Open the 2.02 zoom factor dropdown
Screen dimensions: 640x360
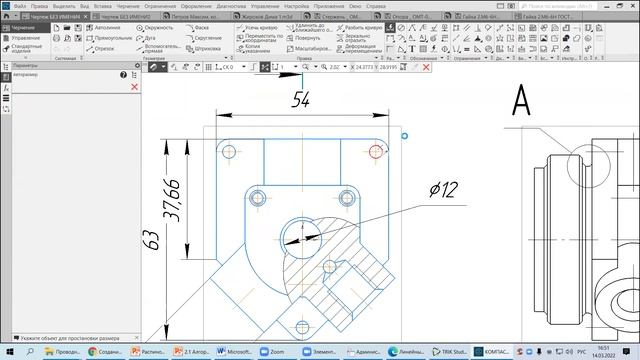click(x=345, y=67)
